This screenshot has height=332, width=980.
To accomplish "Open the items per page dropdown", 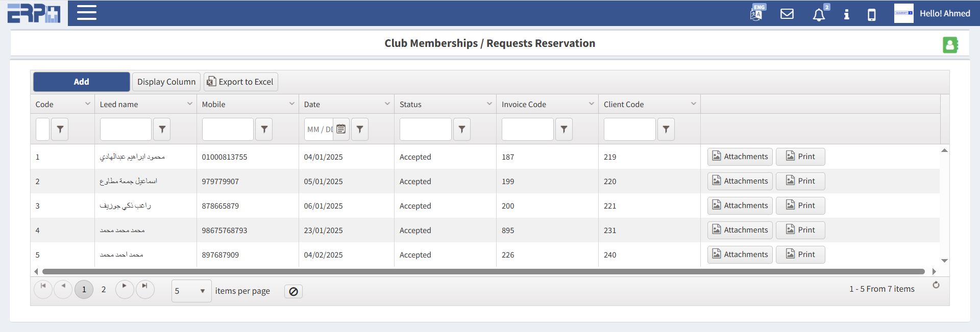I will click(x=191, y=291).
